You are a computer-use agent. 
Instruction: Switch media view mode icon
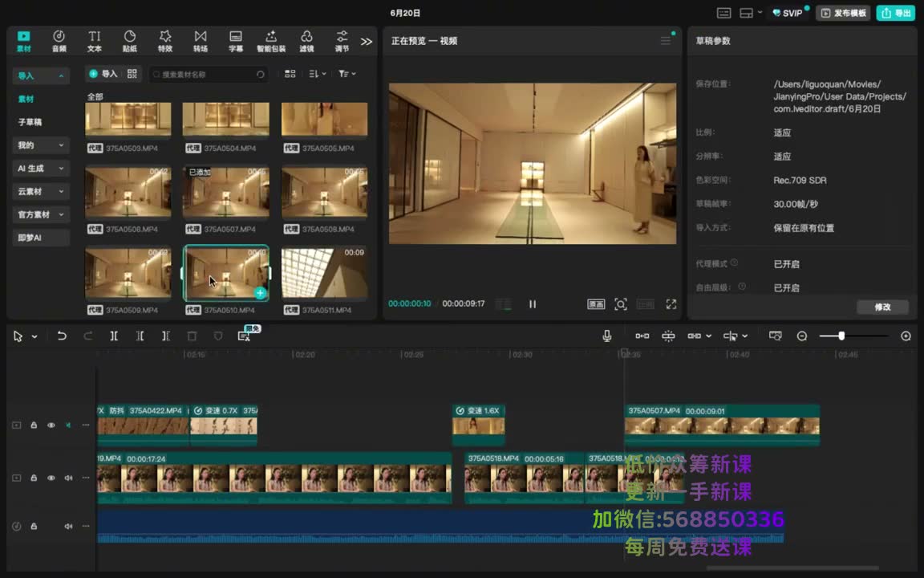(290, 74)
